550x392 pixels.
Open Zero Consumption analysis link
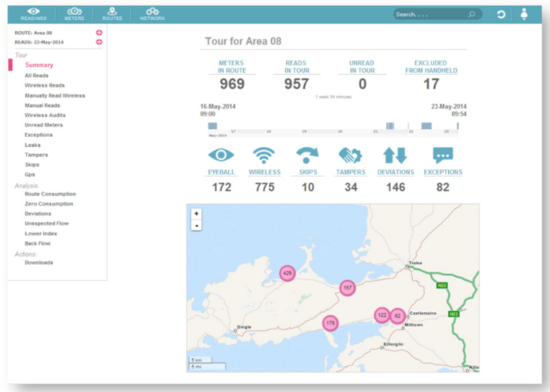pyautogui.click(x=49, y=204)
